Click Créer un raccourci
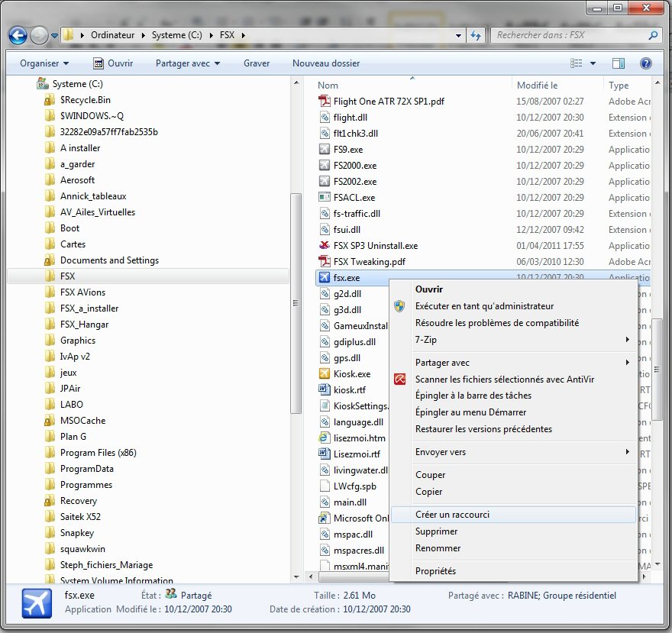The height and width of the screenshot is (633, 672). 514,515
